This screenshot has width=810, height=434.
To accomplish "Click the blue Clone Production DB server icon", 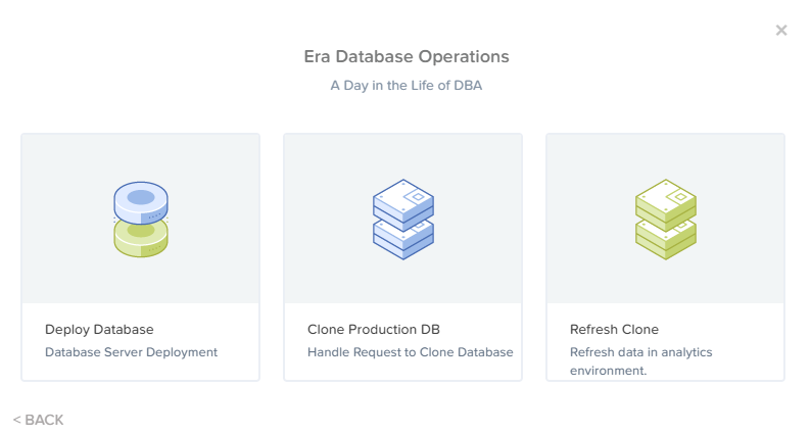I will tap(403, 219).
